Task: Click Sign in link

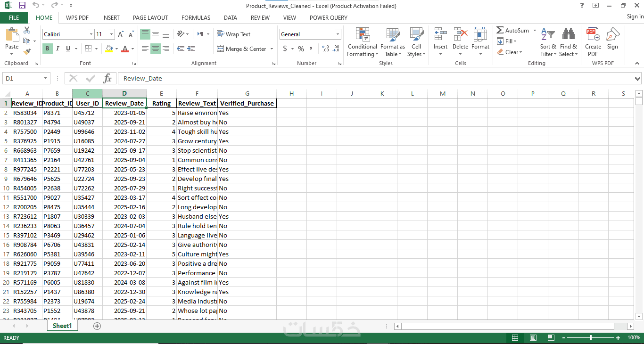Action: [x=635, y=16]
